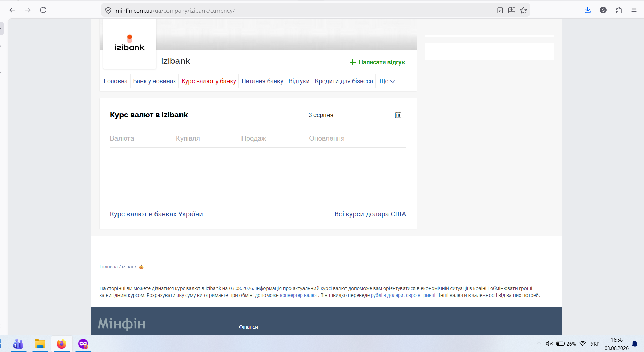644x352 pixels.
Task: Click the Firefox taskbar icon
Action: coord(62,344)
